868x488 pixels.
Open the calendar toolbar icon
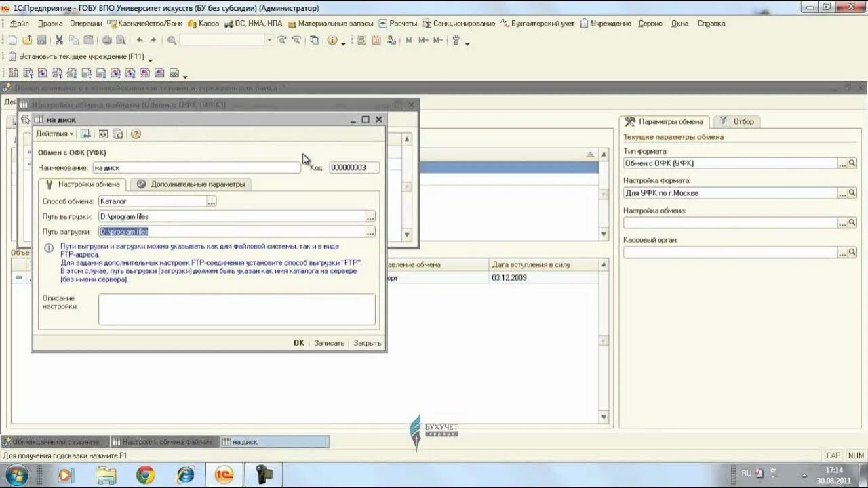[x=376, y=41]
